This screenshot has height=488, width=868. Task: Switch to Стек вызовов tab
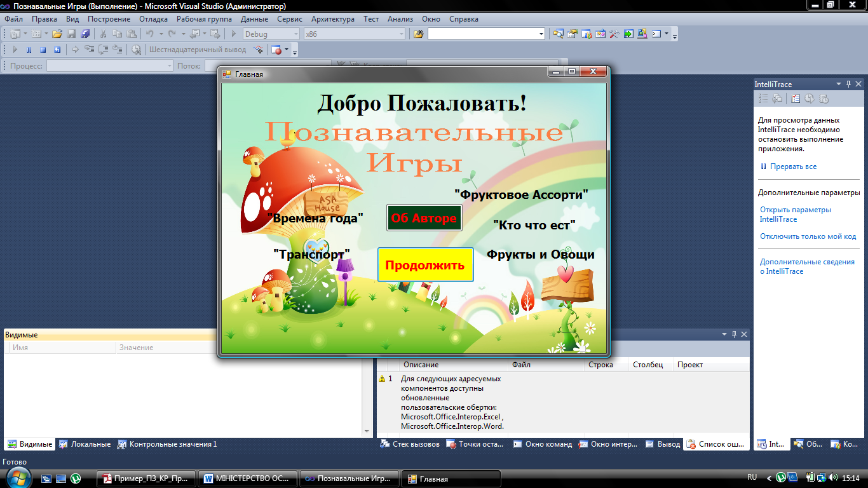[x=410, y=444]
